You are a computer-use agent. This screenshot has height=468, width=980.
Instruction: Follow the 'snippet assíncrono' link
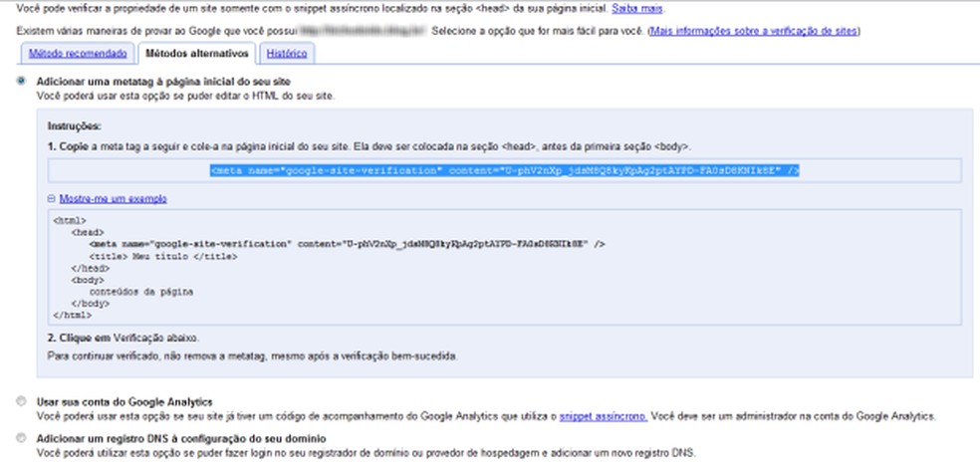click(x=603, y=415)
